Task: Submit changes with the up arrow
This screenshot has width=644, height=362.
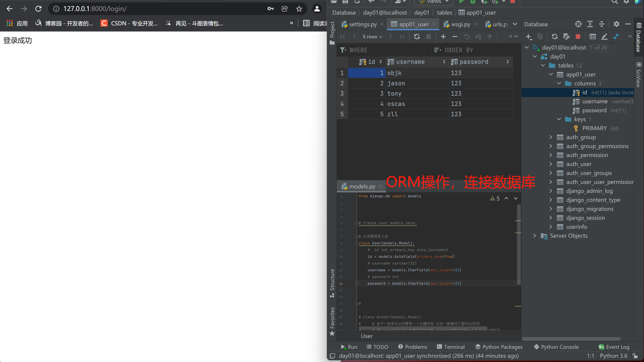Action: (x=490, y=37)
